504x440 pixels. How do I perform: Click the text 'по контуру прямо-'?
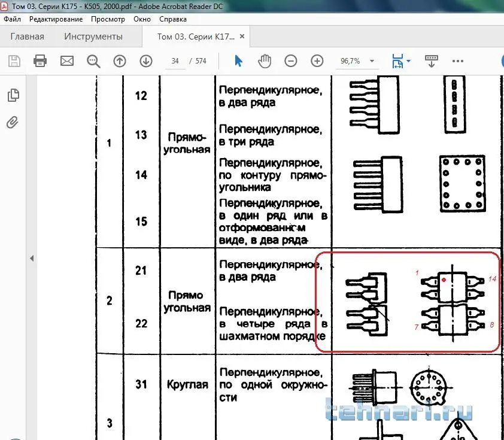click(272, 175)
